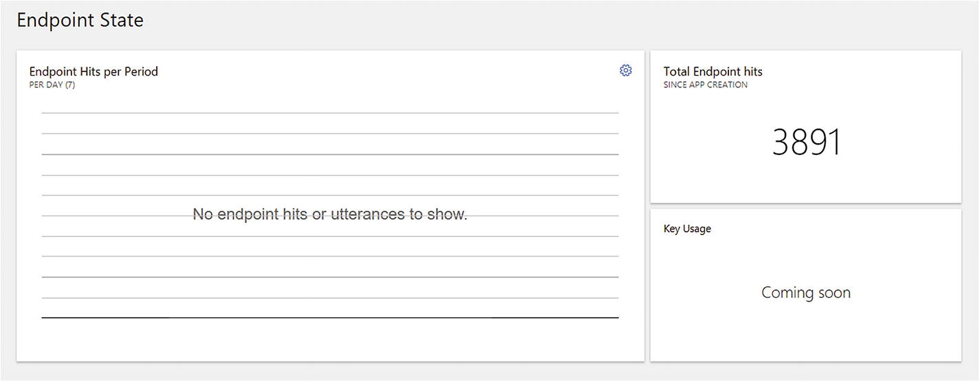Click the word Period in chart title
The width and height of the screenshot is (980, 382).
pos(141,72)
